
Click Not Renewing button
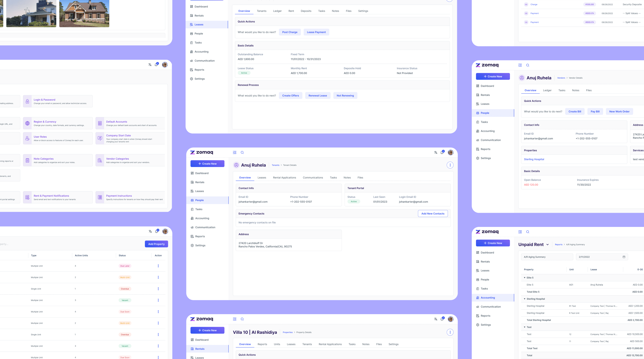coord(345,96)
